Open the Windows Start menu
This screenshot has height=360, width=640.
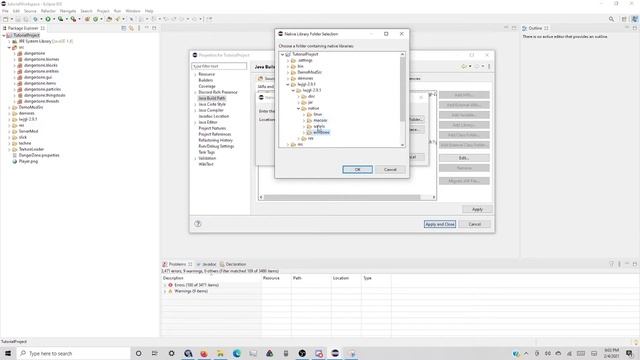pos(8,353)
